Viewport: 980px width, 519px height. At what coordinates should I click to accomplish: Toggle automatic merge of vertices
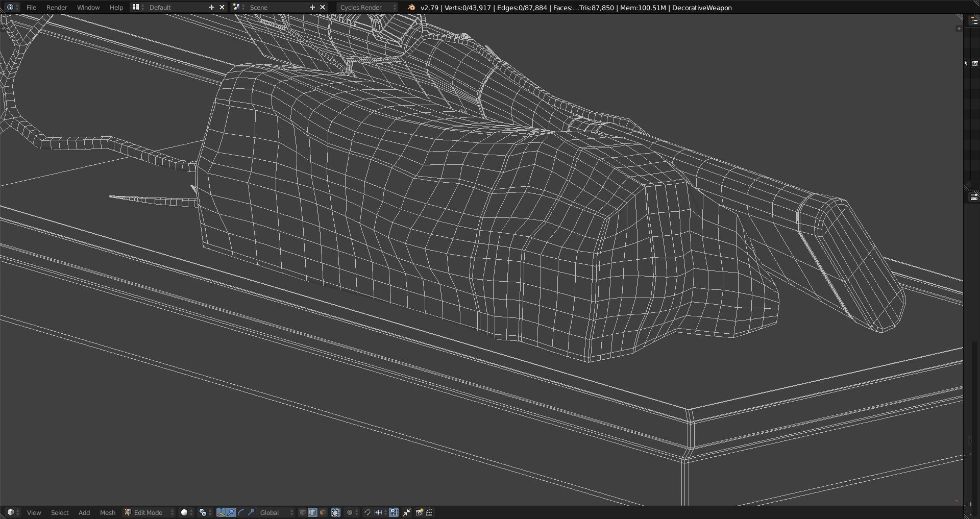[407, 512]
